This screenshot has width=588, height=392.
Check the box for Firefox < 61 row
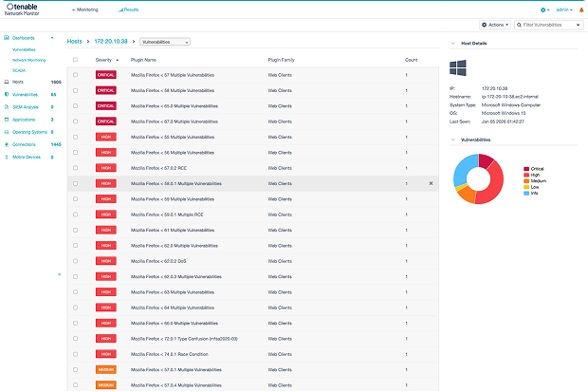click(75, 230)
